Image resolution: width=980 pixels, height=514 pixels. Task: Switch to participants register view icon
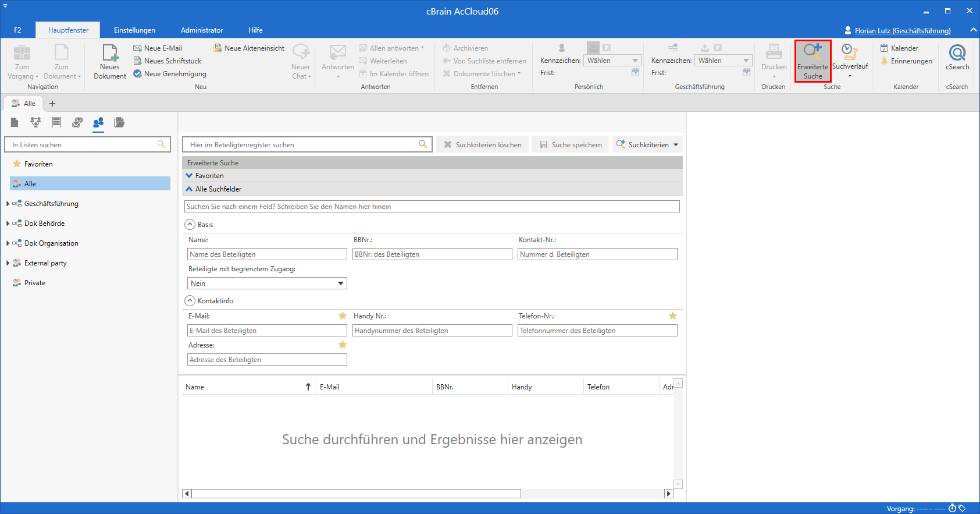98,122
